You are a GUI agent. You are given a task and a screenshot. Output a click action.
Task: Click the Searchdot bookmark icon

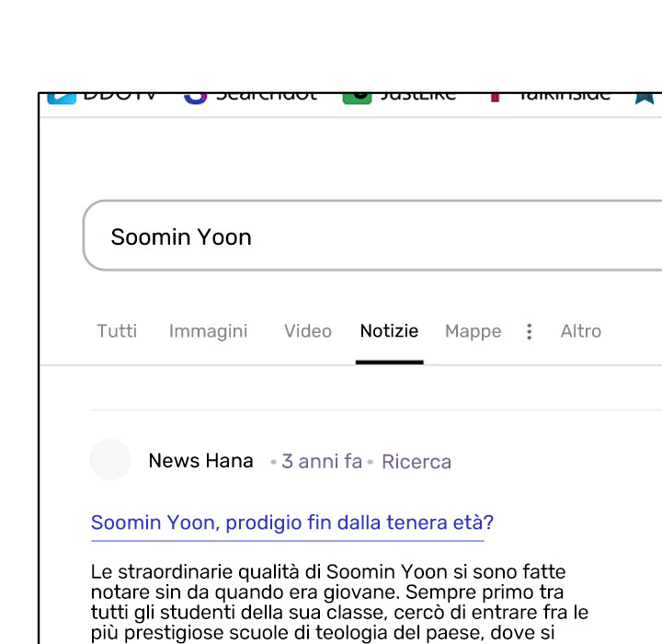click(x=195, y=97)
